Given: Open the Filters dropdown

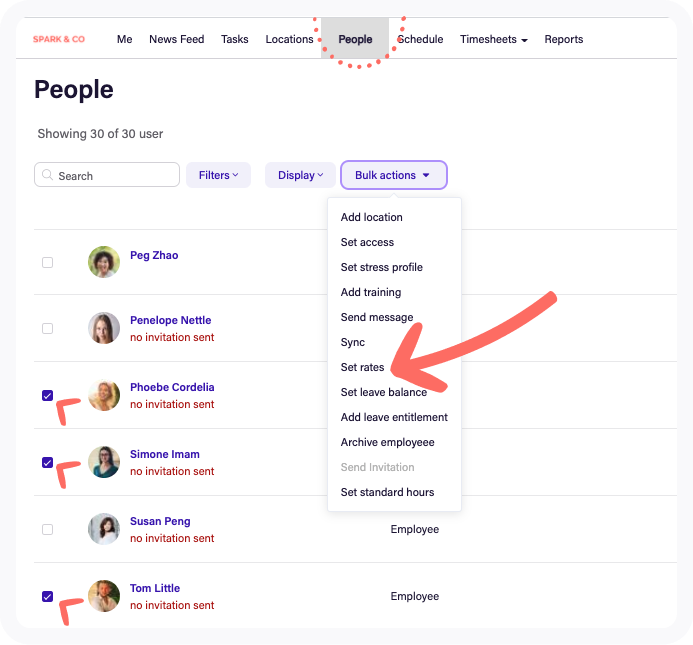Looking at the screenshot, I should pyautogui.click(x=218, y=175).
